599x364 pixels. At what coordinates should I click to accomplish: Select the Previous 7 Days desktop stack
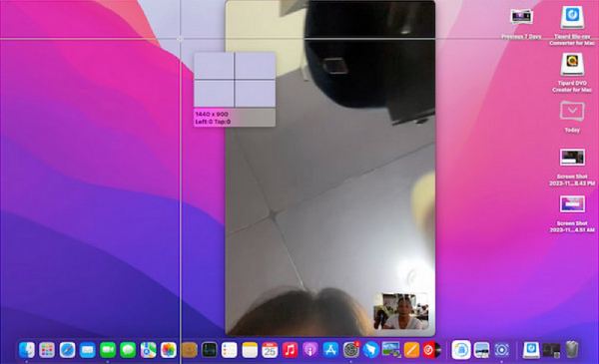[521, 24]
